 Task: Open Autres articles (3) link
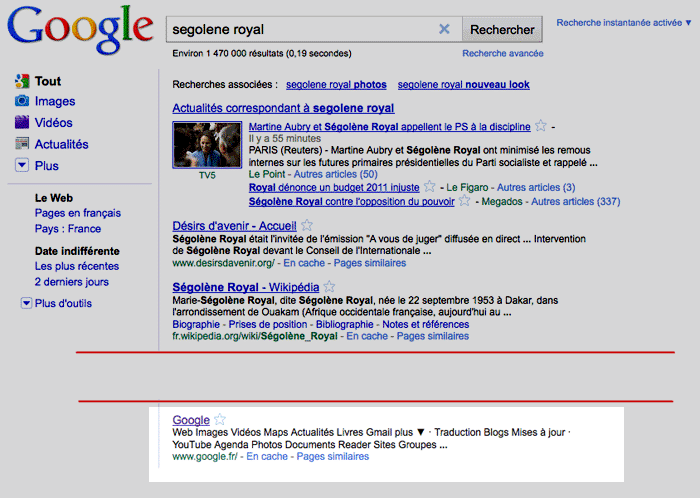(x=536, y=187)
